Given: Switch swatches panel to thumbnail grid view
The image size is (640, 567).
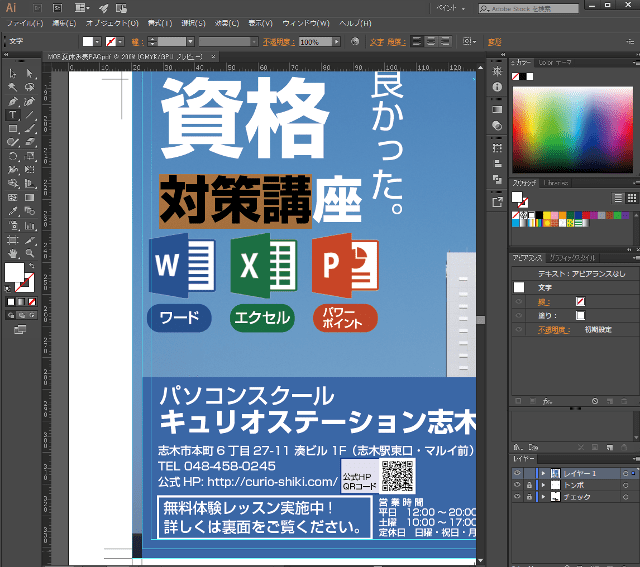Looking at the screenshot, I should 632,198.
